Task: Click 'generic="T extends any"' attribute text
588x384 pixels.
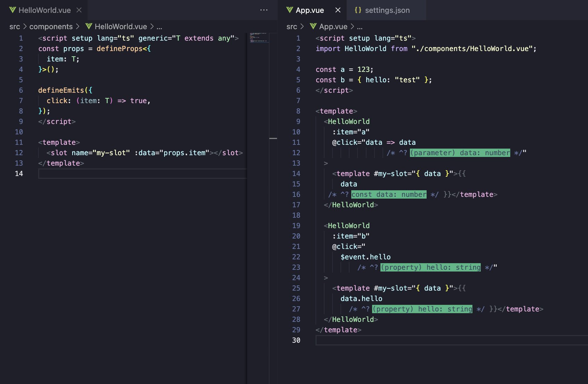Action: point(186,38)
